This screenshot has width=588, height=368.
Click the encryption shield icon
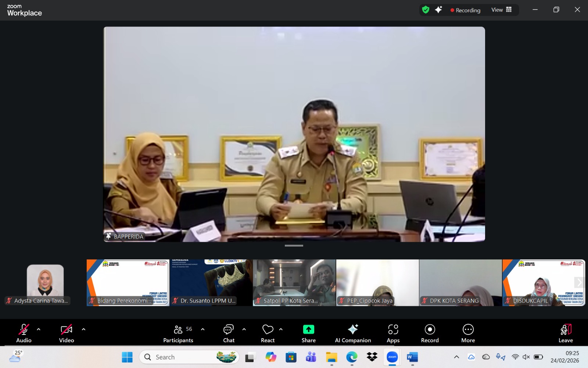[426, 10]
